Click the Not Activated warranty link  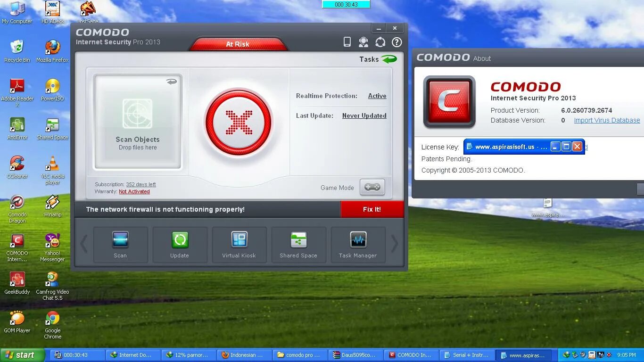click(x=134, y=191)
